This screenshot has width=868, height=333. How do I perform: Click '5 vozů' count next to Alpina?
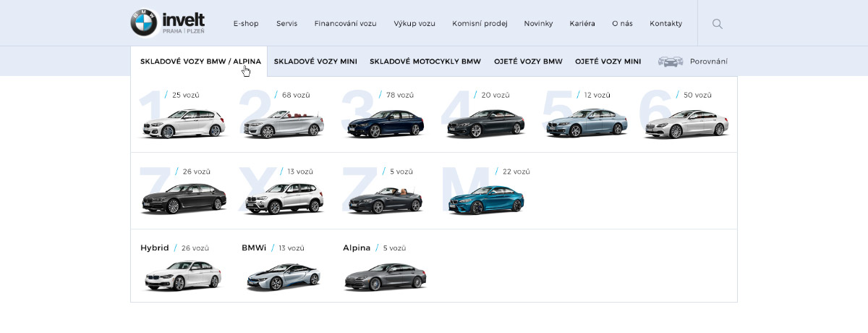(394, 248)
